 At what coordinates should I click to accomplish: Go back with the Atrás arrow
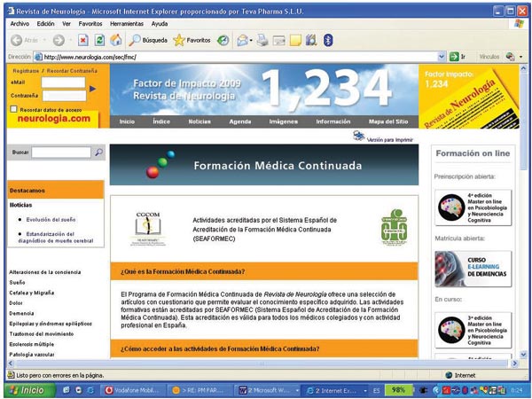coord(16,41)
